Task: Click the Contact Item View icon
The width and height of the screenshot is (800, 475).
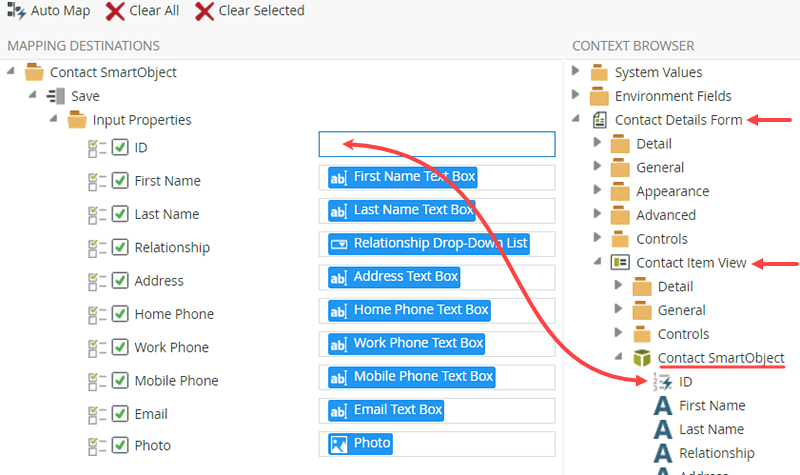Action: click(620, 263)
